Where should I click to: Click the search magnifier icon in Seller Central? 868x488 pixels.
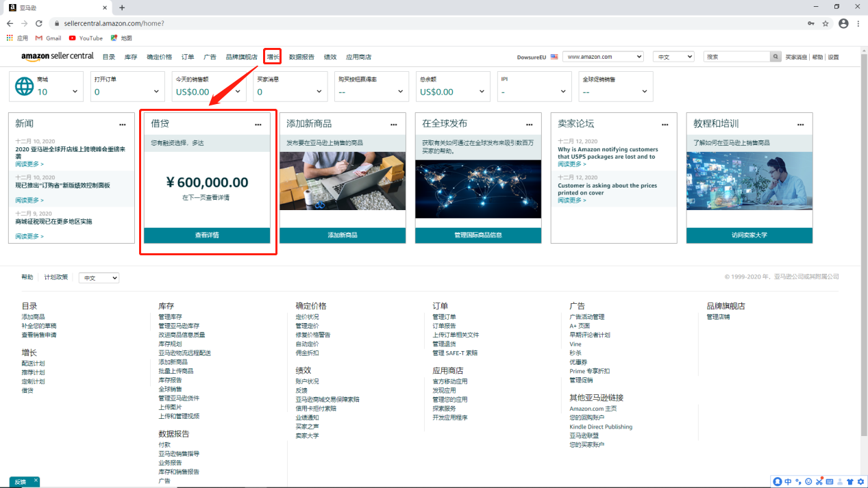tap(775, 56)
